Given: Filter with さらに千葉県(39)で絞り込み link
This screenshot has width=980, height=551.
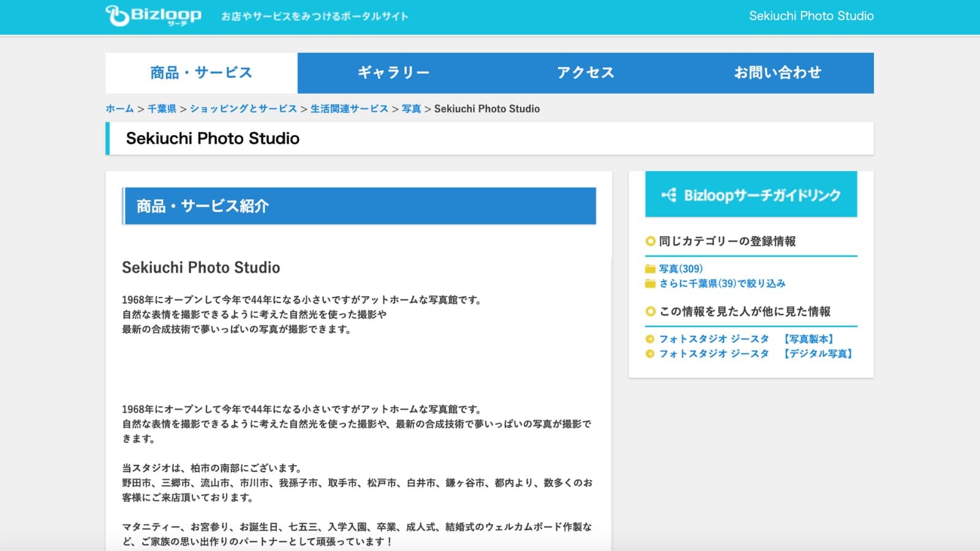Looking at the screenshot, I should tap(722, 283).
